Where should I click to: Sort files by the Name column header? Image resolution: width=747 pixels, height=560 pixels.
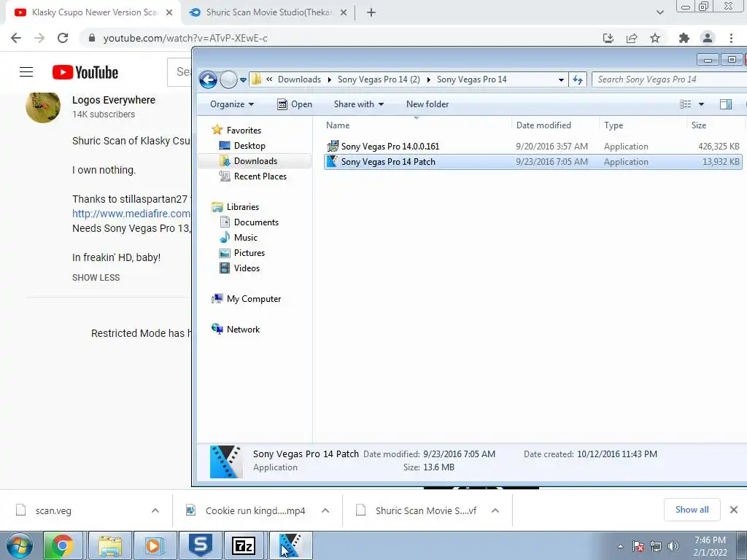pos(338,125)
